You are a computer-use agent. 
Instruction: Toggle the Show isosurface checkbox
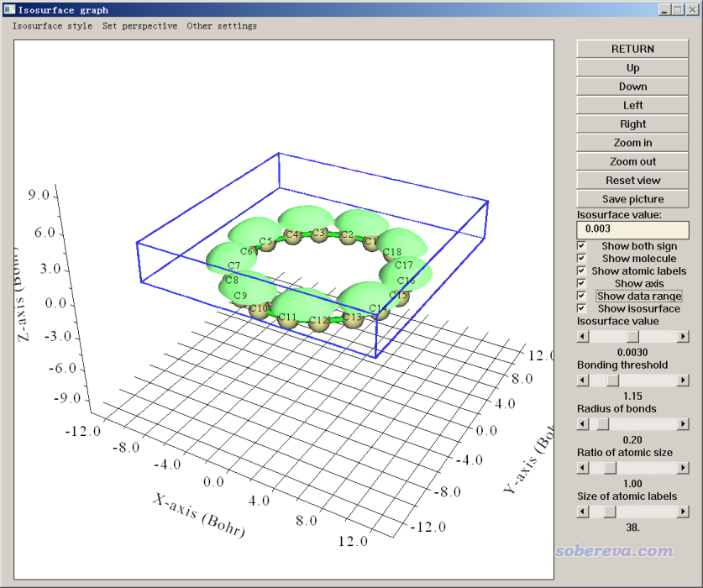tap(582, 309)
